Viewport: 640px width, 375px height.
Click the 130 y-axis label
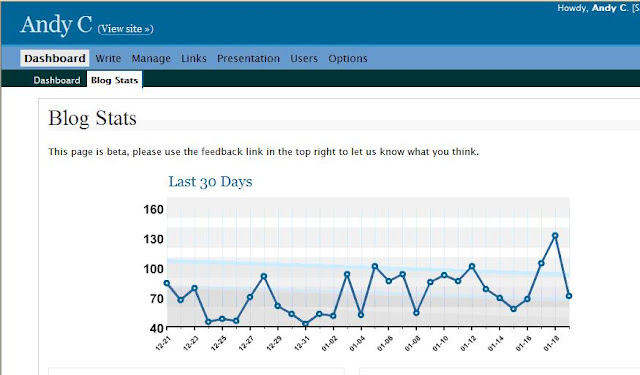pos(153,239)
